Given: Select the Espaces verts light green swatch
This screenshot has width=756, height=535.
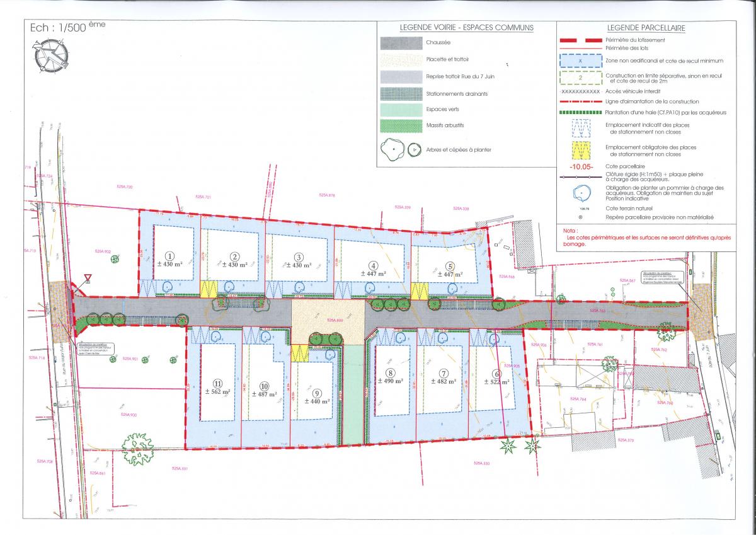Looking at the screenshot, I should click(x=401, y=110).
